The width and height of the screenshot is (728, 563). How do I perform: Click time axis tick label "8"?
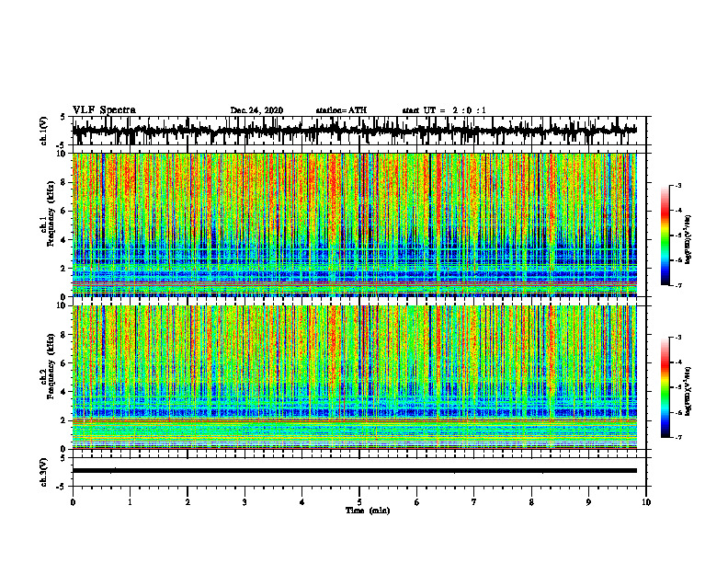(x=531, y=502)
